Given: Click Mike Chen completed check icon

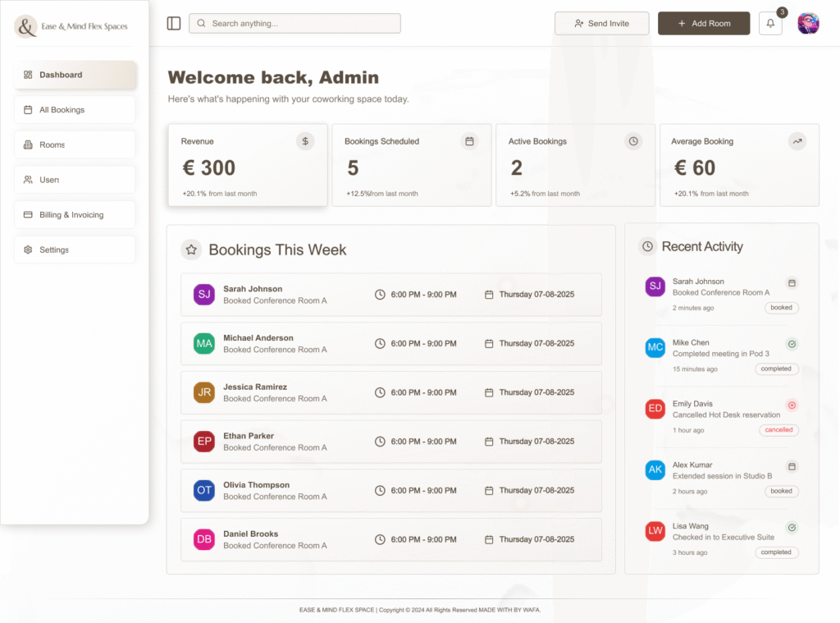Looking at the screenshot, I should (x=792, y=344).
